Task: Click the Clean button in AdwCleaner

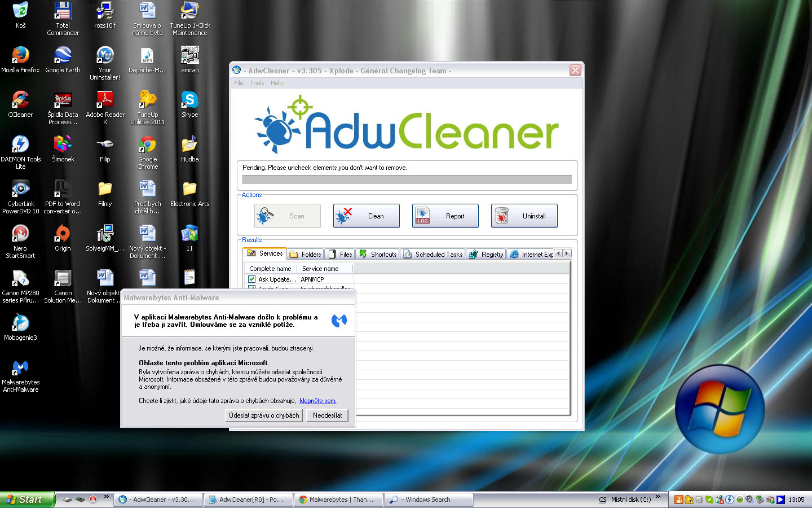Action: pos(367,216)
